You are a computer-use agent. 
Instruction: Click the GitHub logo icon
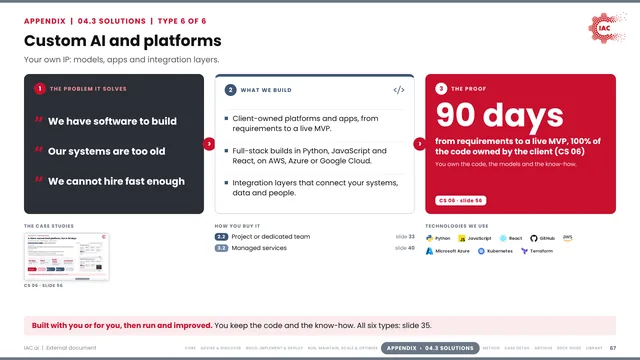pos(533,238)
